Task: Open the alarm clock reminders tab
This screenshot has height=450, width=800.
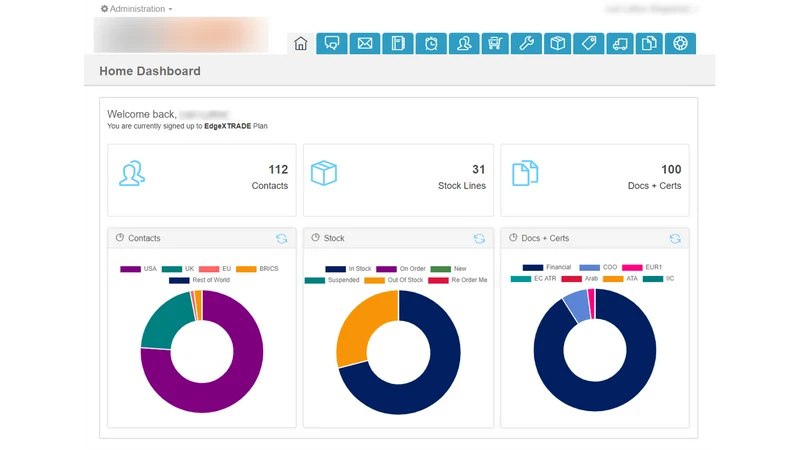Action: click(431, 43)
